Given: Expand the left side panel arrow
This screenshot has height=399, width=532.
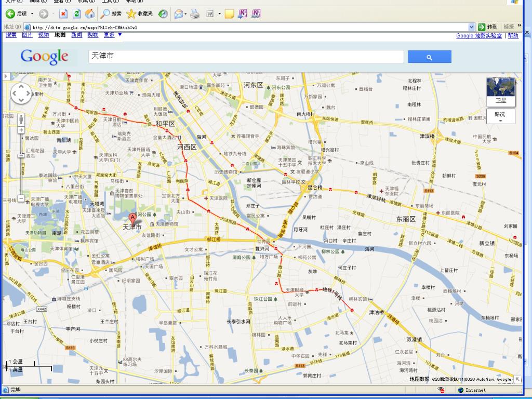Looking at the screenshot, I should tap(6, 76).
